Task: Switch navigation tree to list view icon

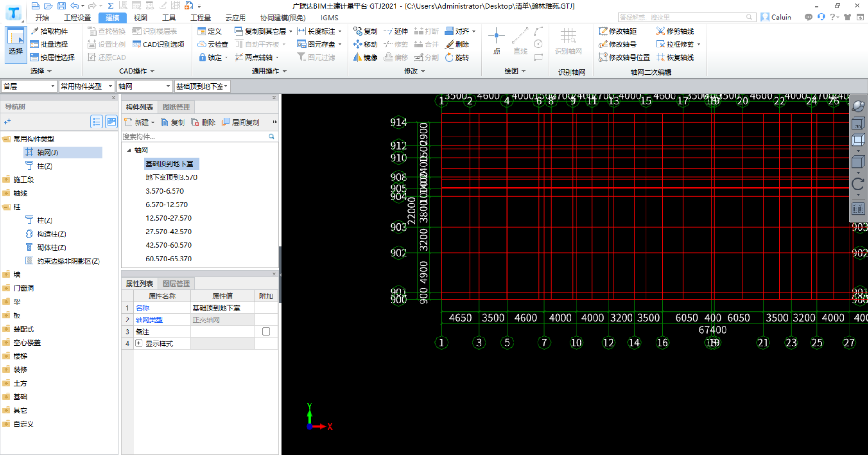Action: (x=96, y=122)
